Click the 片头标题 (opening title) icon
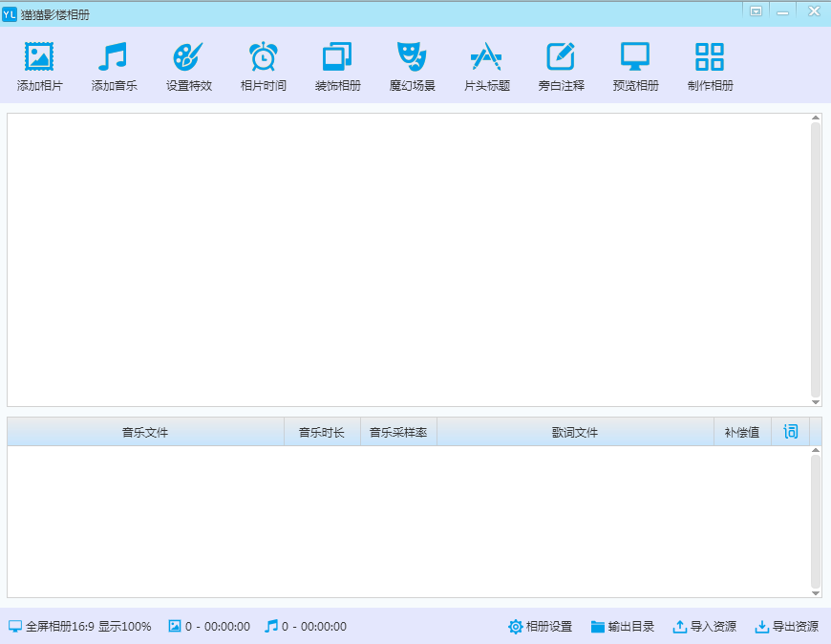 coord(486,56)
